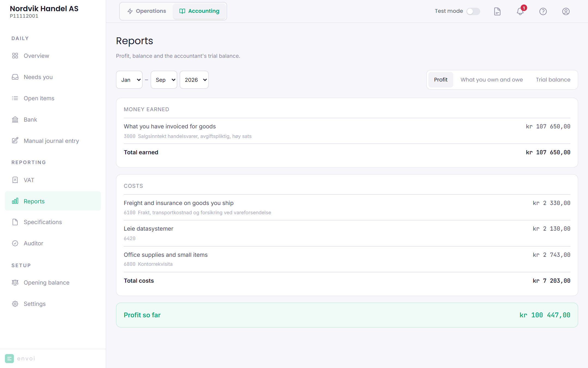The height and width of the screenshot is (368, 588).
Task: Click the Leie datasystemer cost row
Action: coord(347,233)
